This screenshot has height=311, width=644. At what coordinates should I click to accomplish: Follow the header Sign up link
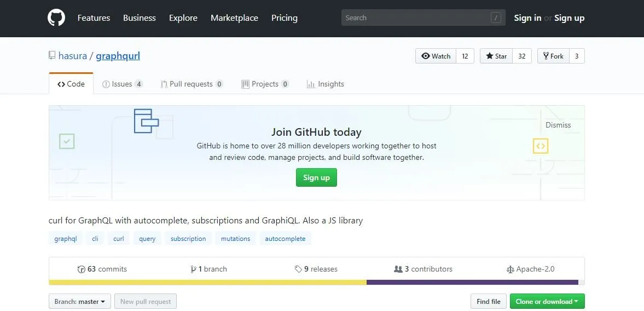[569, 18]
